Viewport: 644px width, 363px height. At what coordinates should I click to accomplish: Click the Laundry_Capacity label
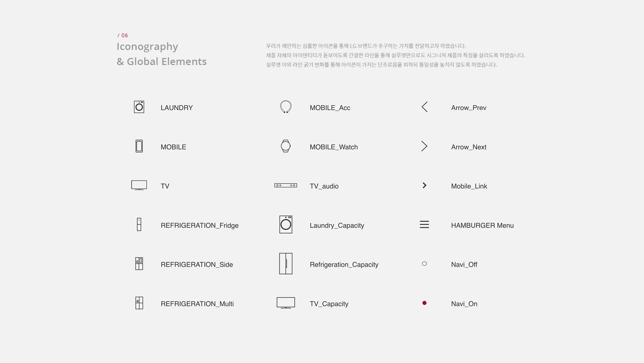[337, 226]
